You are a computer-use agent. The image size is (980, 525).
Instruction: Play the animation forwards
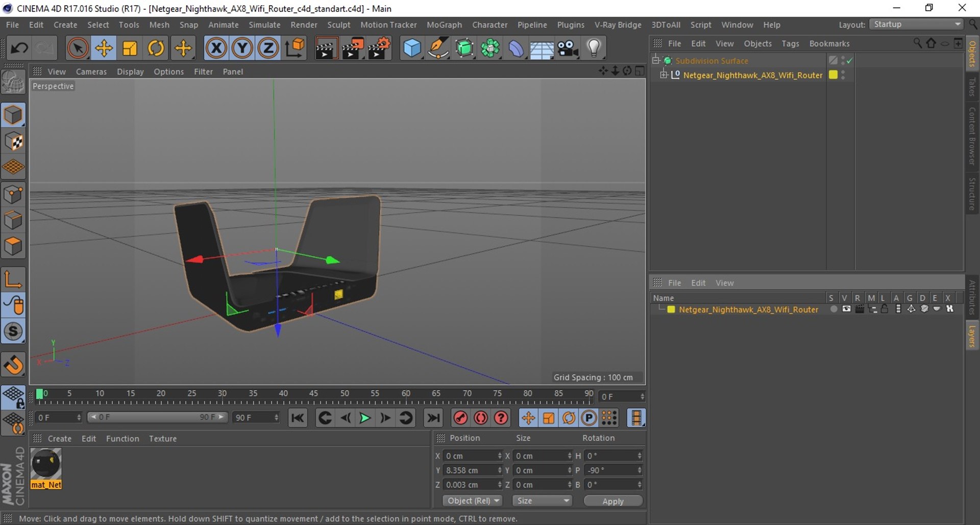pyautogui.click(x=365, y=418)
